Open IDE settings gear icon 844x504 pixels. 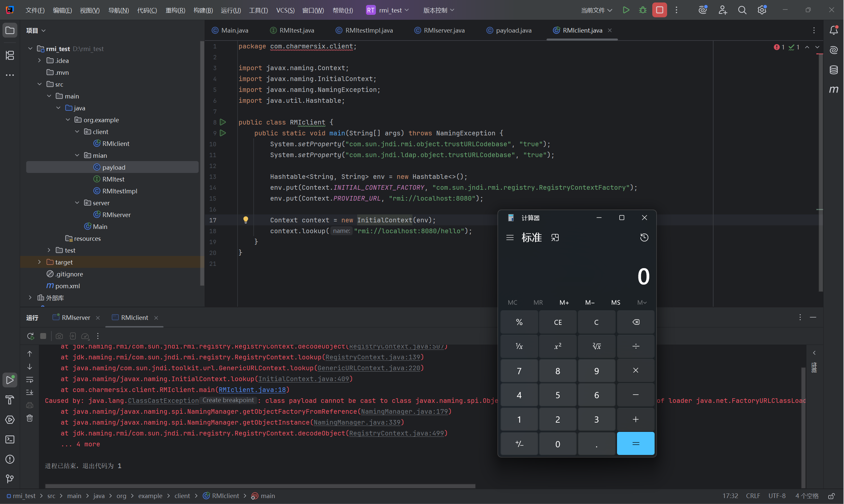click(762, 10)
